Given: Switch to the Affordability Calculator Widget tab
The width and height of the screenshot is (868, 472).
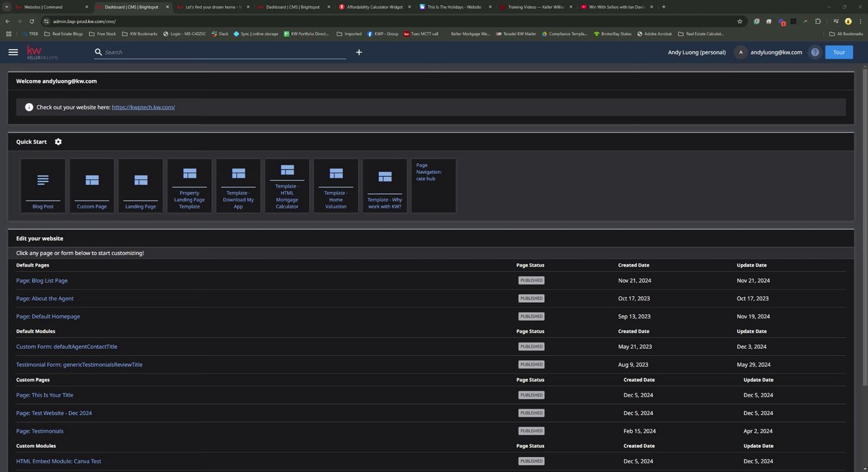Looking at the screenshot, I should (x=374, y=7).
